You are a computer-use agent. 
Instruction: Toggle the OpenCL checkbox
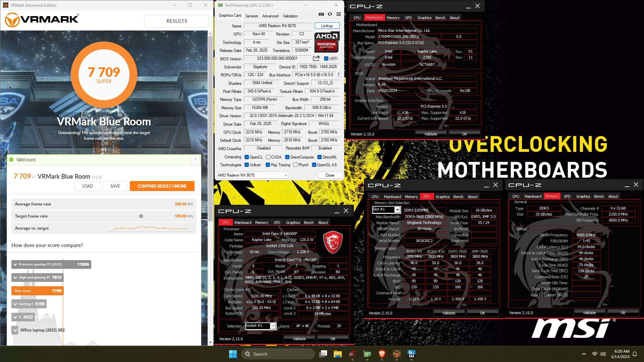[x=247, y=157]
